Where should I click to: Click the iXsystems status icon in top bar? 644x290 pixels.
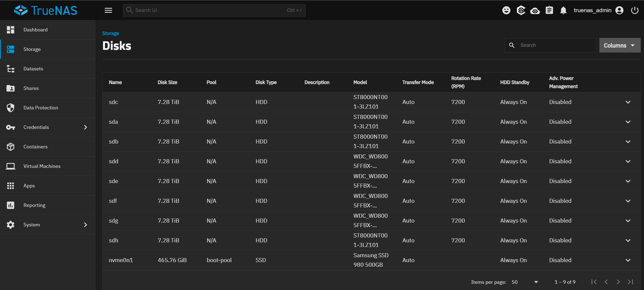click(521, 10)
